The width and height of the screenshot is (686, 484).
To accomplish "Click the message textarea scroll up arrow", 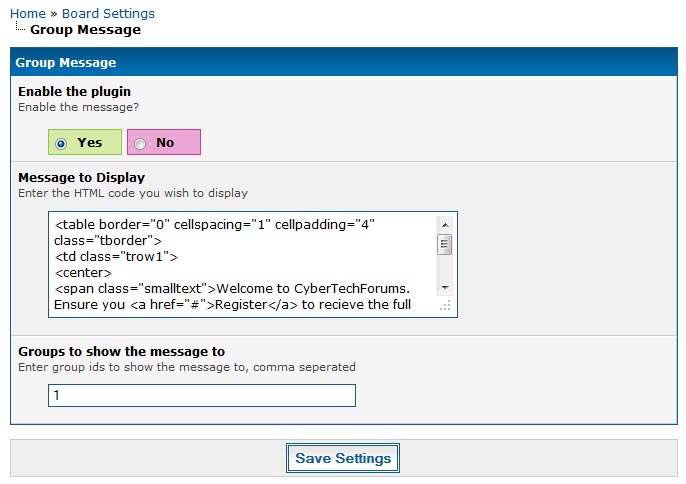I will click(x=445, y=223).
